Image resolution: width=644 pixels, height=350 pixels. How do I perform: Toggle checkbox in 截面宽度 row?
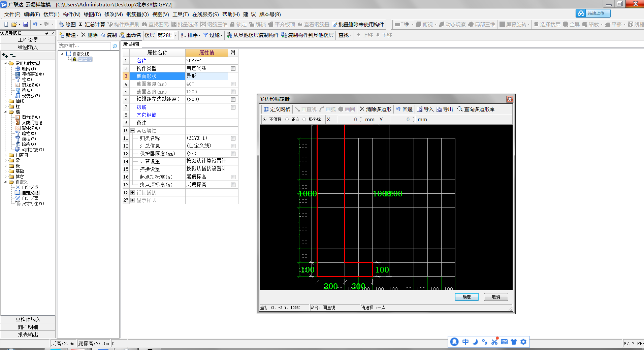tap(233, 84)
